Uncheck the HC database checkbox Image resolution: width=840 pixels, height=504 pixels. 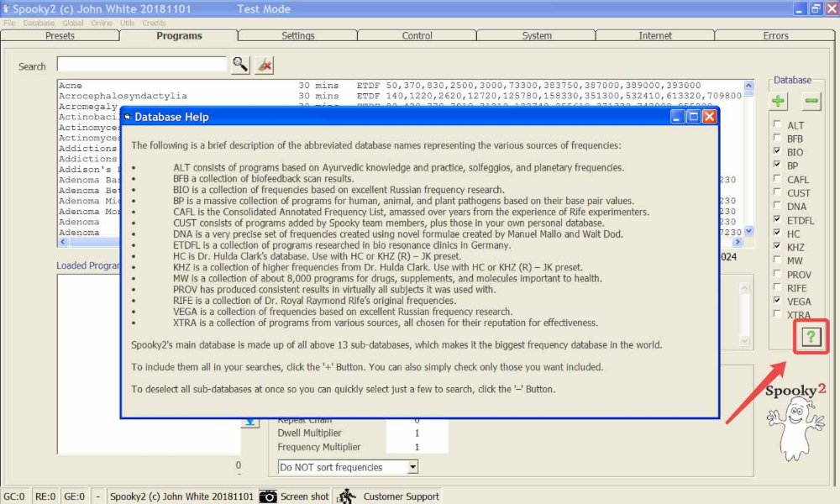[777, 233]
